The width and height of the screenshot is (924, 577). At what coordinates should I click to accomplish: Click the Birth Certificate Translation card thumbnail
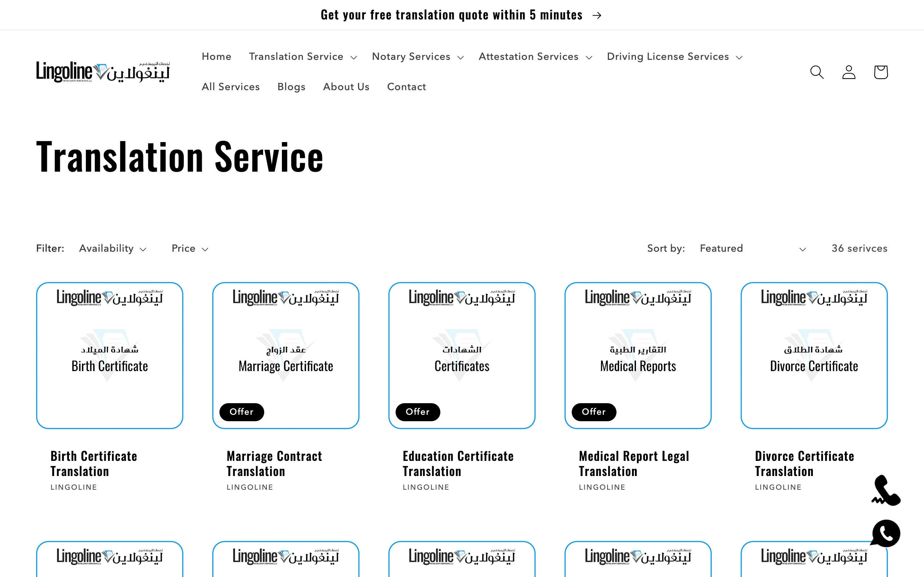coord(110,356)
